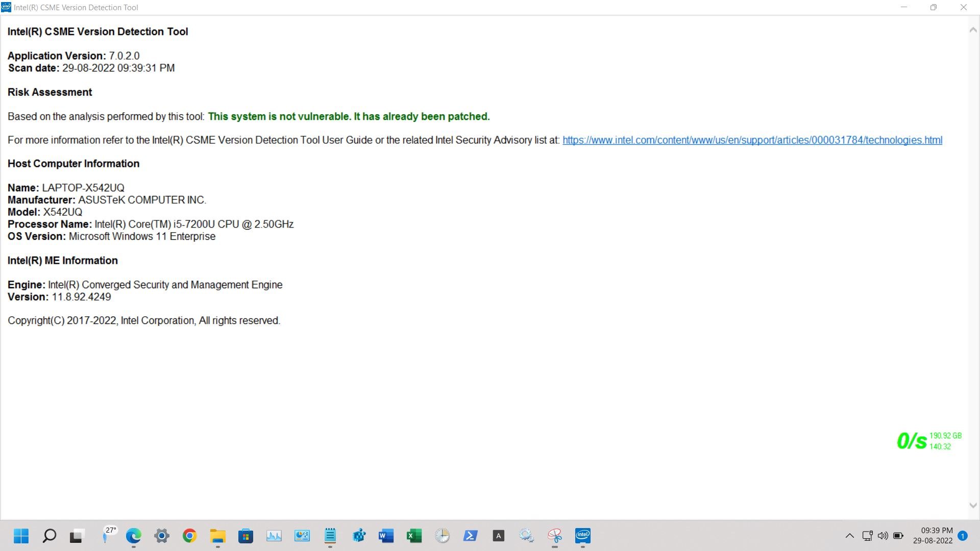
Task: Open the Intel support advisory hyperlink
Action: tap(752, 140)
